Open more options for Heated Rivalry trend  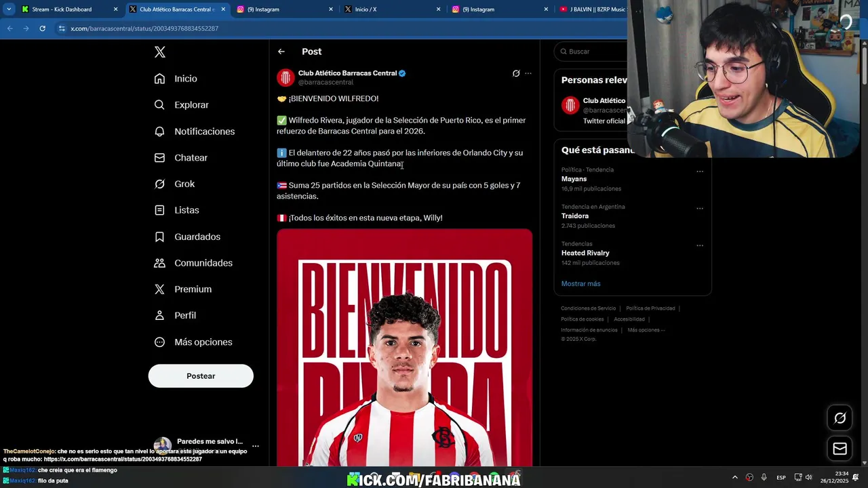pos(700,245)
